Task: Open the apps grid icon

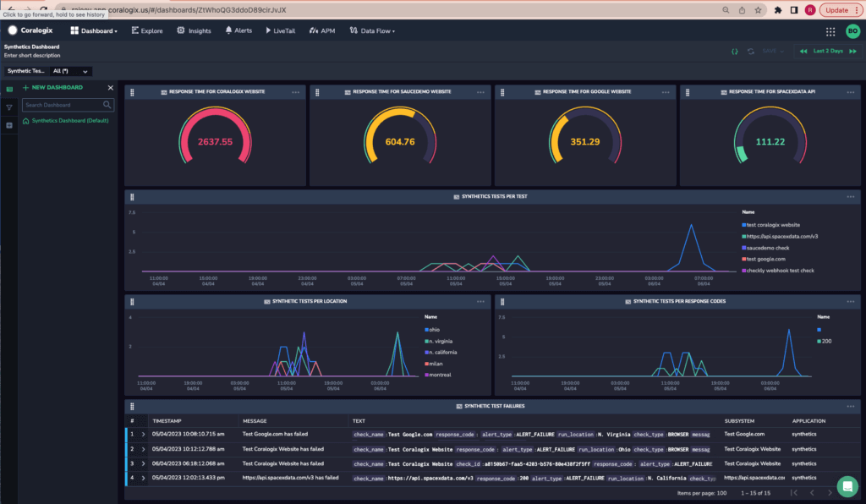Action: click(x=830, y=31)
